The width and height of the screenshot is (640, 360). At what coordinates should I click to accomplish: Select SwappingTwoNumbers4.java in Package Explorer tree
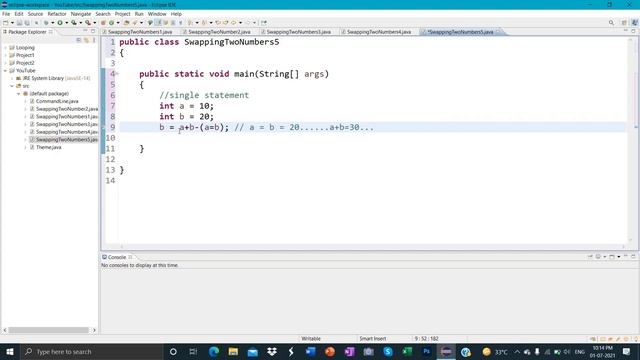pos(66,132)
